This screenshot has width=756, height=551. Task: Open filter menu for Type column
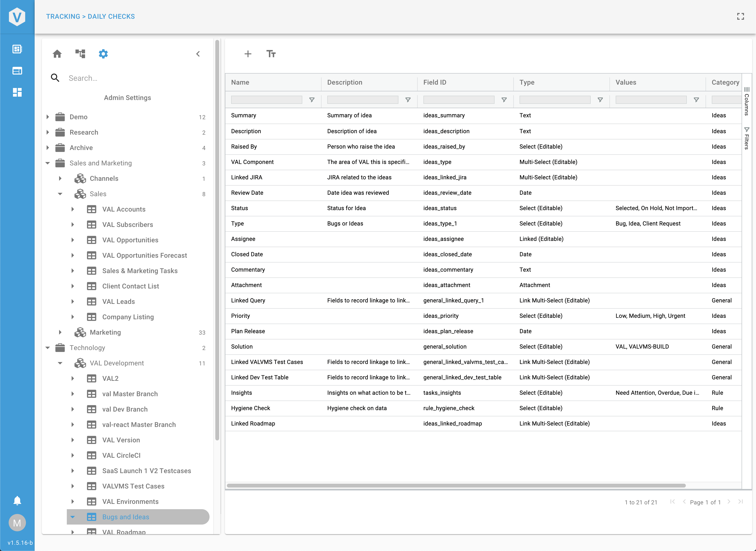click(600, 100)
